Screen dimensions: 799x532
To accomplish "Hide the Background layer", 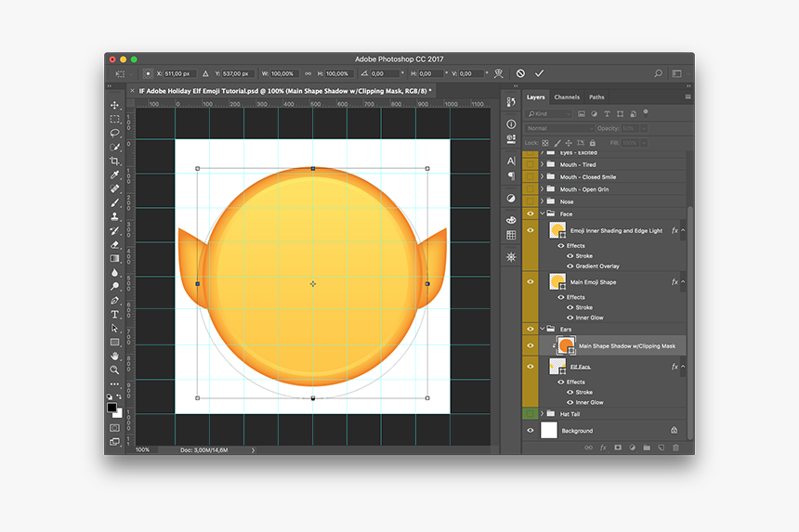I will (530, 430).
